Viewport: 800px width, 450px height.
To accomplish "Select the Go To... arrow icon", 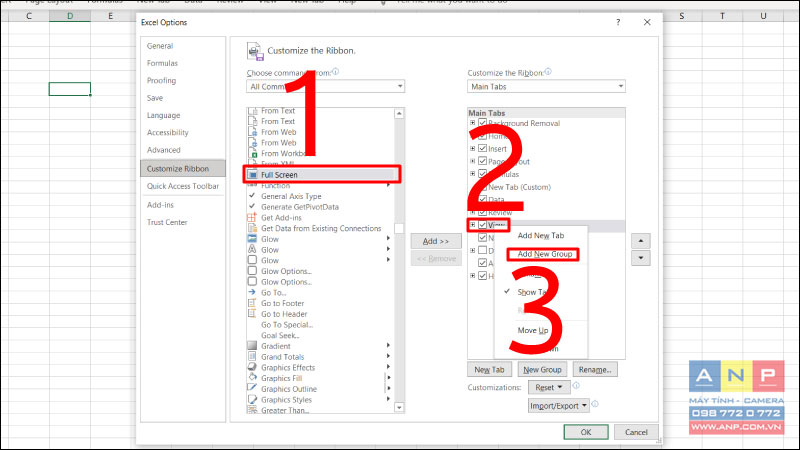I will (252, 292).
